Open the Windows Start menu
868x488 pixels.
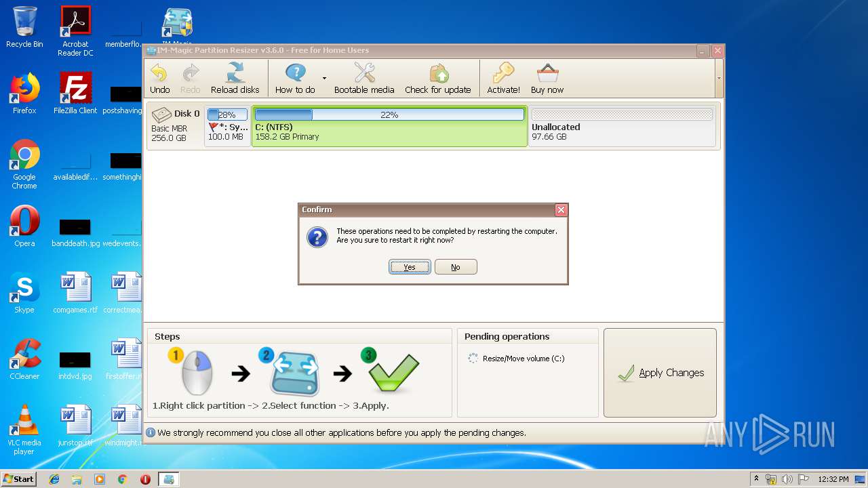click(x=18, y=479)
